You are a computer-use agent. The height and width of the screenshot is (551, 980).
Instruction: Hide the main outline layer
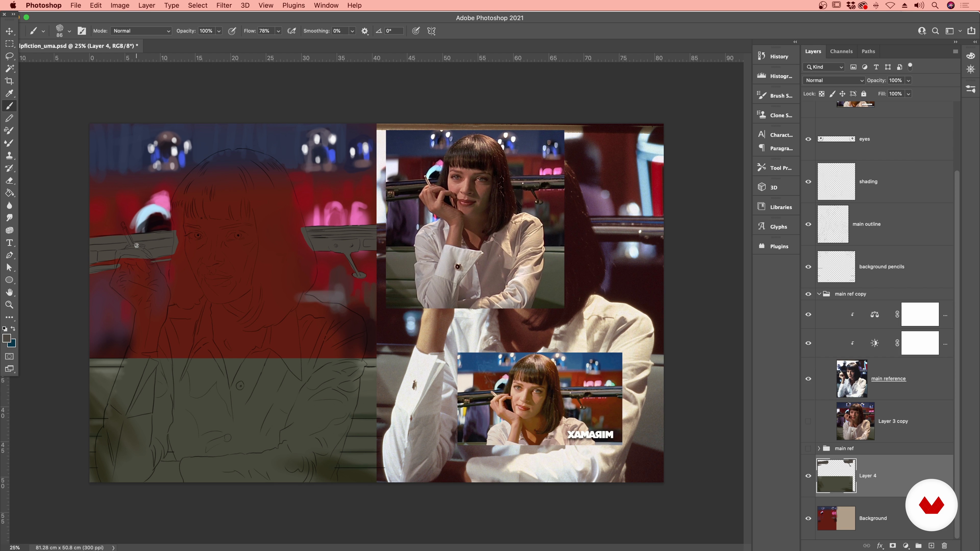808,224
